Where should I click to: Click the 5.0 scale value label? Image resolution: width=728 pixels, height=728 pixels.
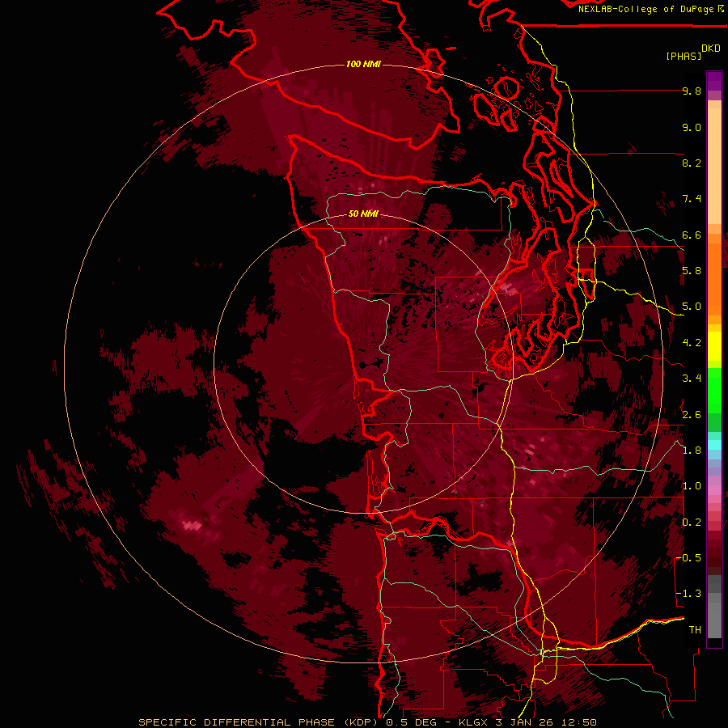click(x=692, y=307)
